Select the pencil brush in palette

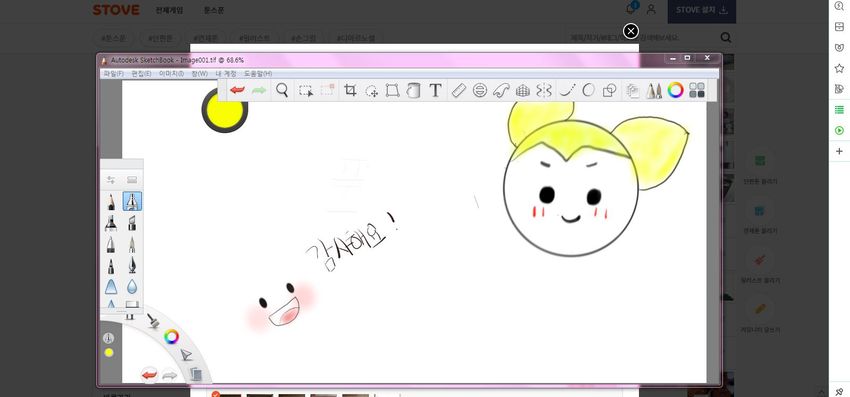[x=111, y=202]
